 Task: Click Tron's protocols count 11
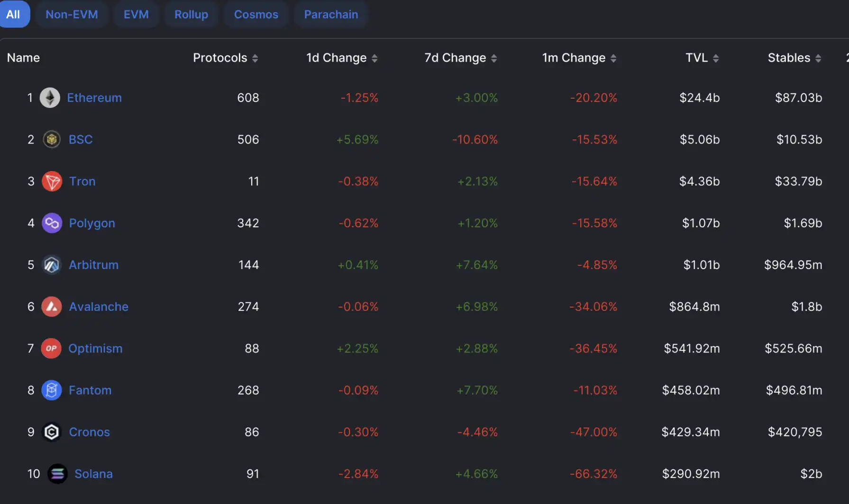254,181
